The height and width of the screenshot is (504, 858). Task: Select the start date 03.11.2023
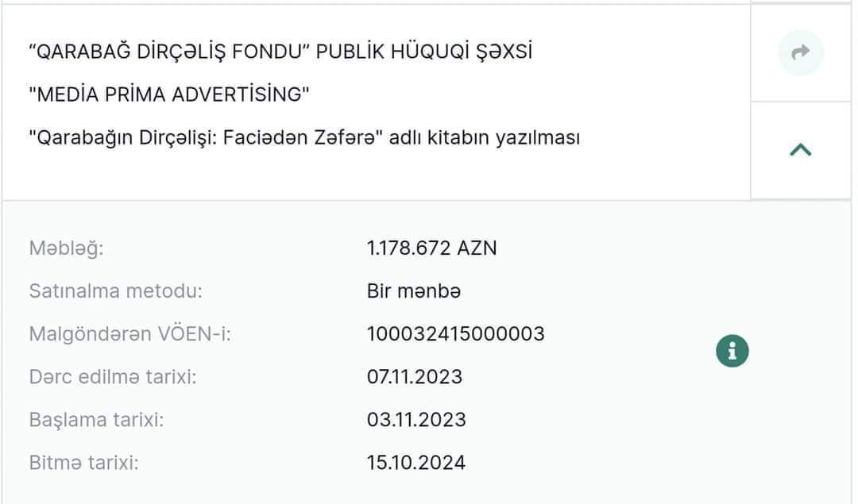click(x=415, y=419)
